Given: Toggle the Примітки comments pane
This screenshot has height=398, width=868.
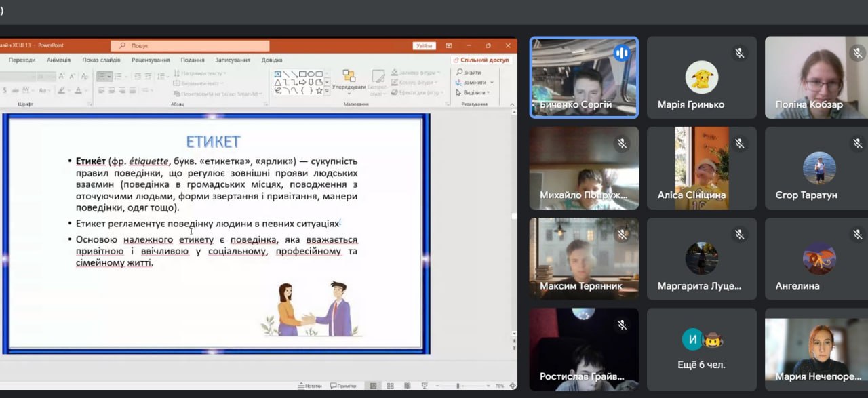Looking at the screenshot, I should [x=342, y=386].
